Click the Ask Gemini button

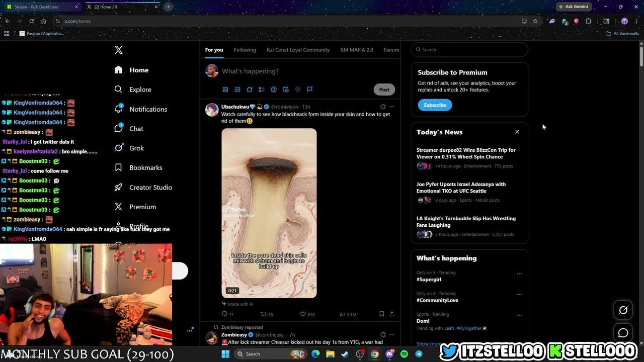coord(573,7)
